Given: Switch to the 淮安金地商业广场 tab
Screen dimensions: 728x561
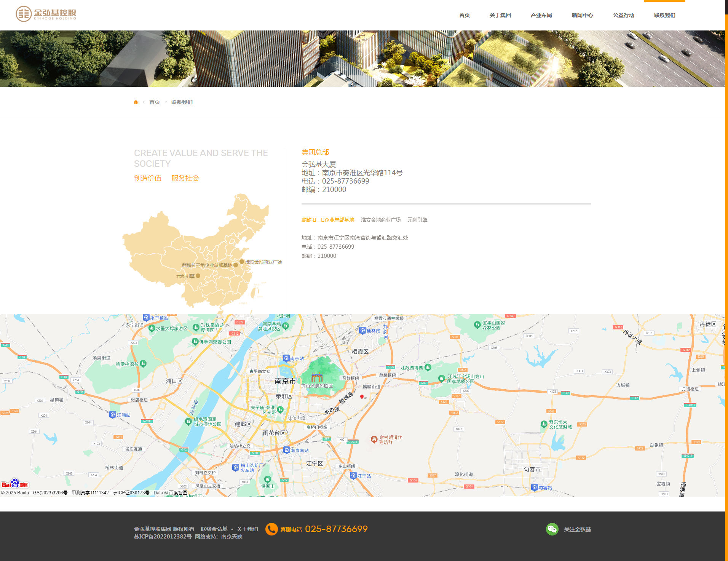Looking at the screenshot, I should (381, 220).
